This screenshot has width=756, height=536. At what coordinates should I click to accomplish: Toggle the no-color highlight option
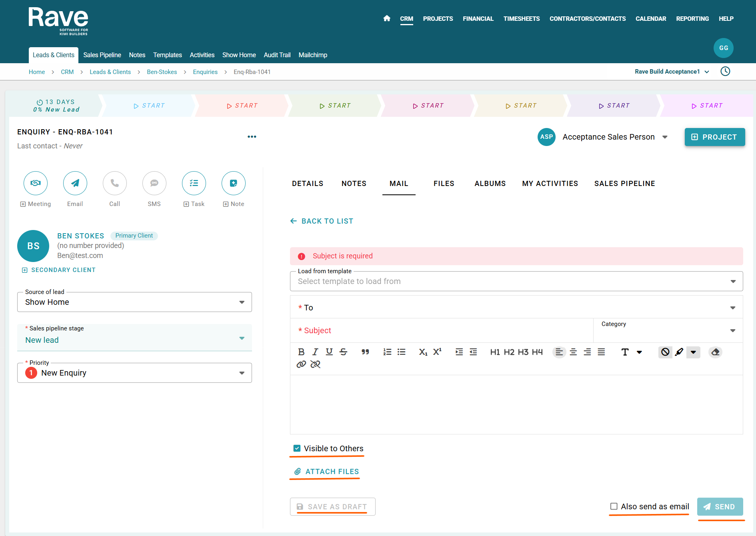665,352
